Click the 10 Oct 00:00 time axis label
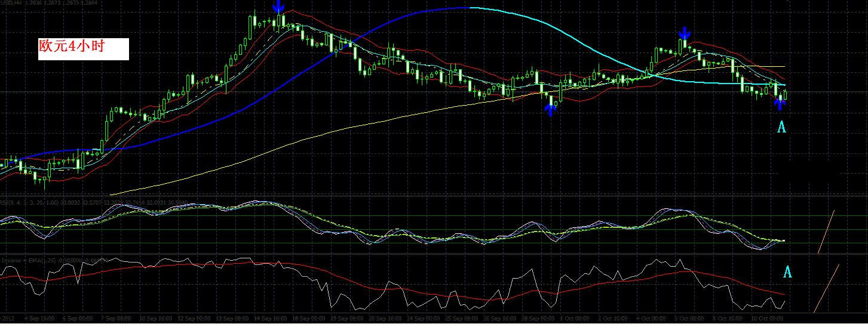 (767, 318)
